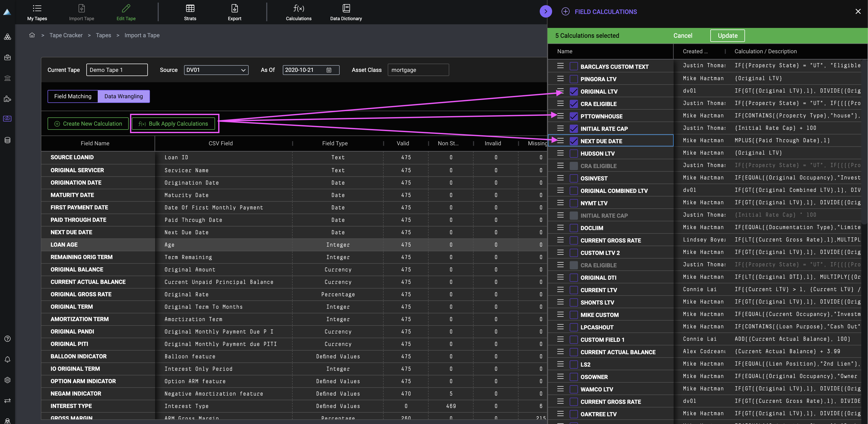The image size is (868, 424).
Task: Open the As Of date calendar picker
Action: 329,70
